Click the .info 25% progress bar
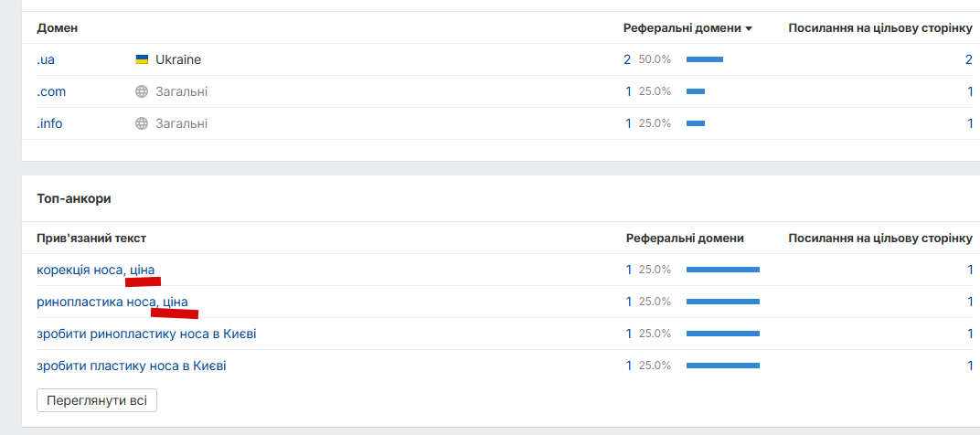This screenshot has height=435, width=980. tap(696, 123)
